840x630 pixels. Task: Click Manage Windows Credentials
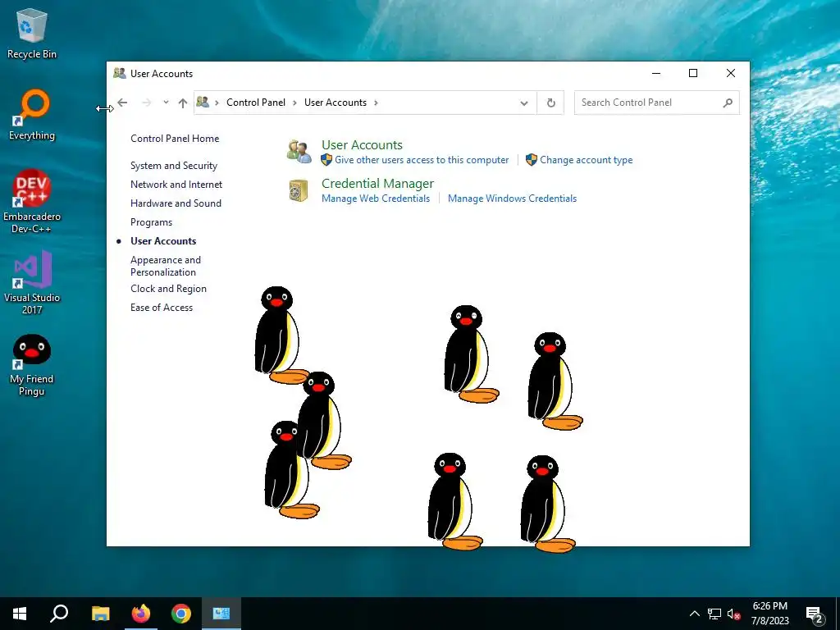tap(512, 199)
